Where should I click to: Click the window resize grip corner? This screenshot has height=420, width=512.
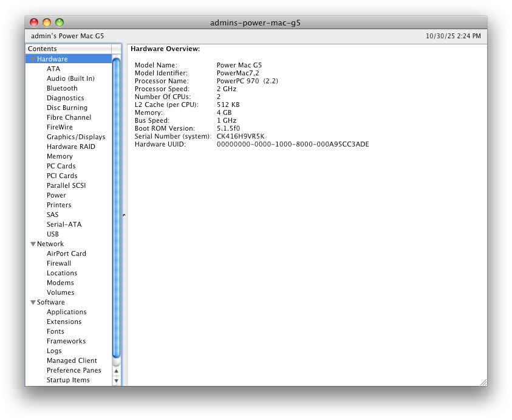pos(483,382)
